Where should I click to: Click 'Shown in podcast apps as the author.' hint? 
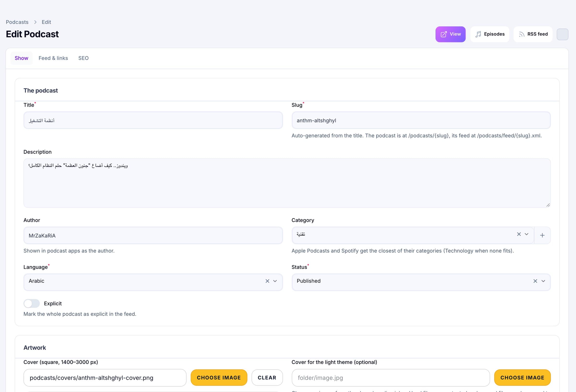pos(69,251)
